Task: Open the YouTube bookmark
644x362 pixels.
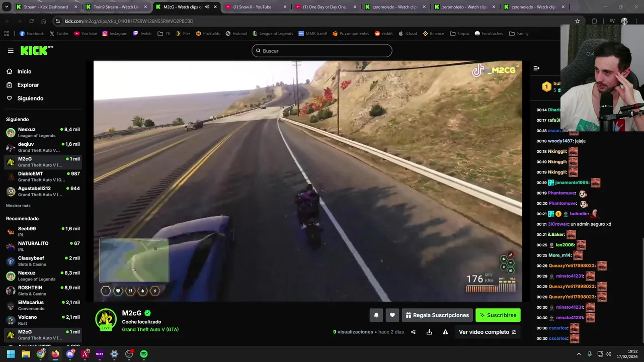Action: [x=85, y=34]
